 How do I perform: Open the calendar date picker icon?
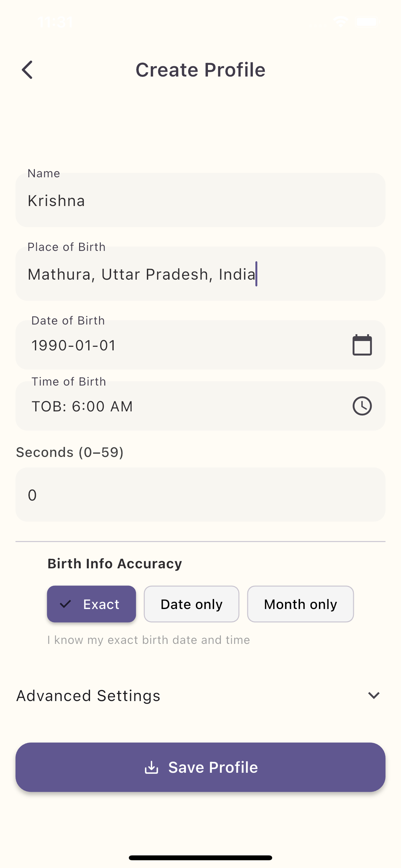[362, 345]
